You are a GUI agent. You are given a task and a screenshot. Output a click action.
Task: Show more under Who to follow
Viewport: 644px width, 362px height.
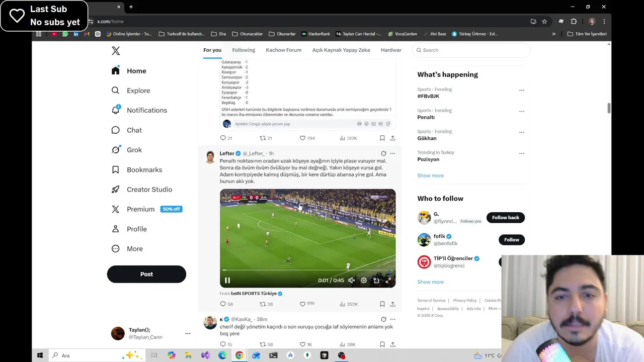(x=430, y=282)
